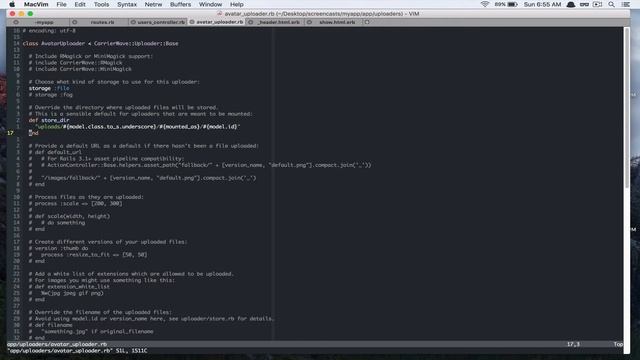Click the '# include CarrierWave::MiniMagick' line
This screenshot has width=640, height=360.
click(x=80, y=69)
